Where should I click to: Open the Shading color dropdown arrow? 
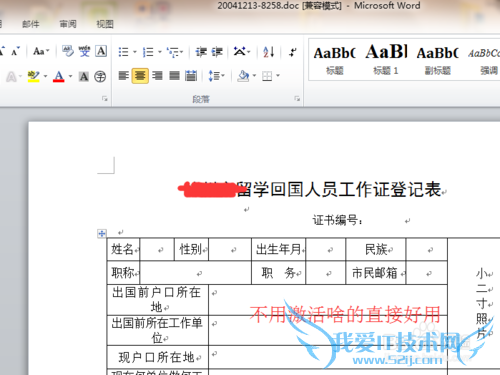click(x=254, y=76)
